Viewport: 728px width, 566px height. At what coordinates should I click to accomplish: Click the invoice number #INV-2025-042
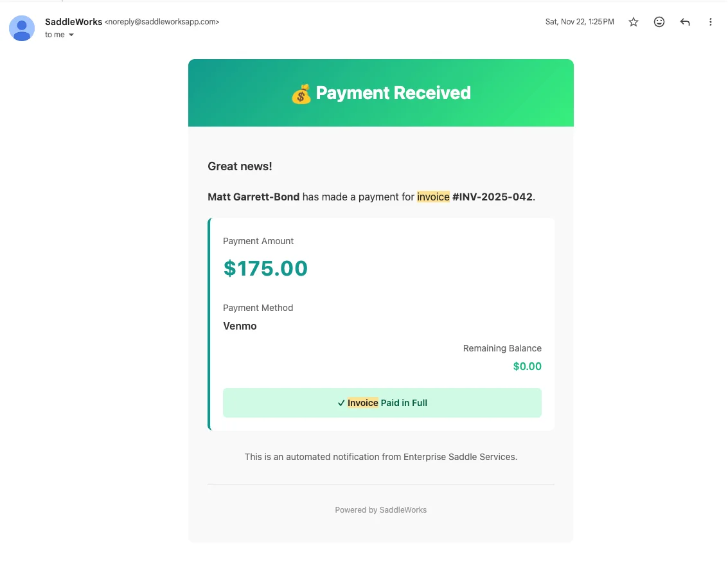(493, 197)
